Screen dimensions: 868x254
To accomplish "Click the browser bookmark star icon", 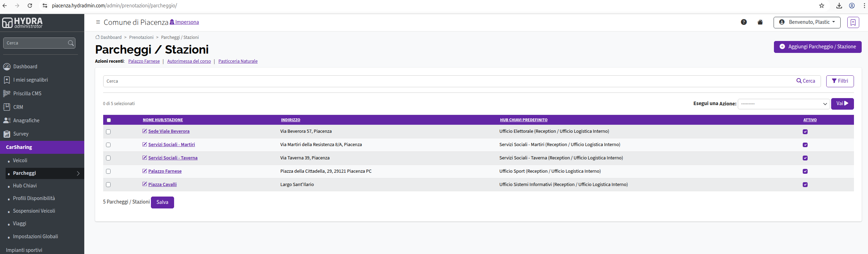I will point(822,6).
